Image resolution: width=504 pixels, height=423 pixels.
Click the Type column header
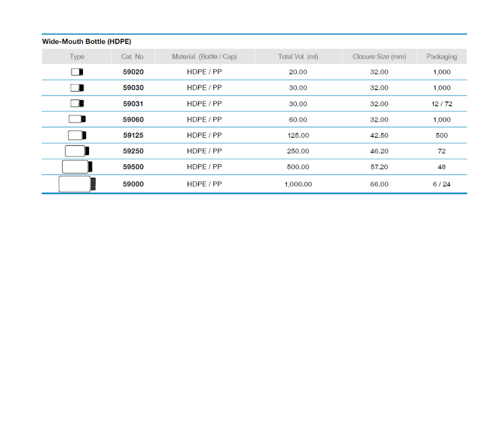tap(77, 56)
